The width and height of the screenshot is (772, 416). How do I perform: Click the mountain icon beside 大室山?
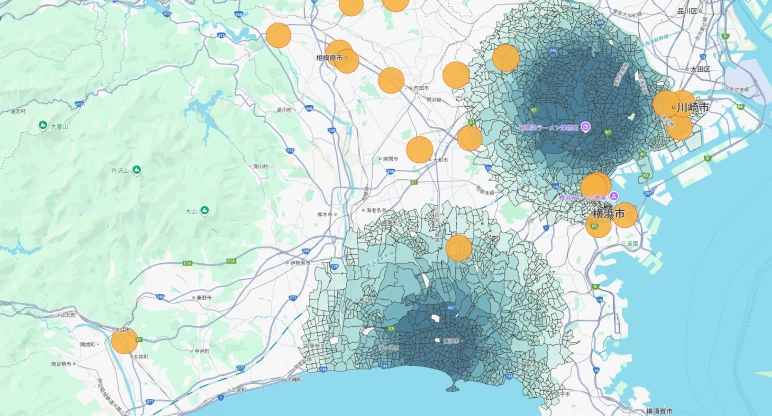42,126
